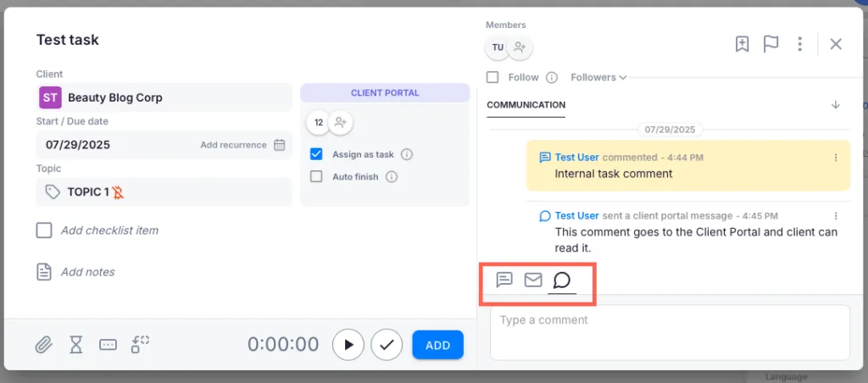Click the Add recurrence link
This screenshot has width=868, height=383.
(233, 145)
